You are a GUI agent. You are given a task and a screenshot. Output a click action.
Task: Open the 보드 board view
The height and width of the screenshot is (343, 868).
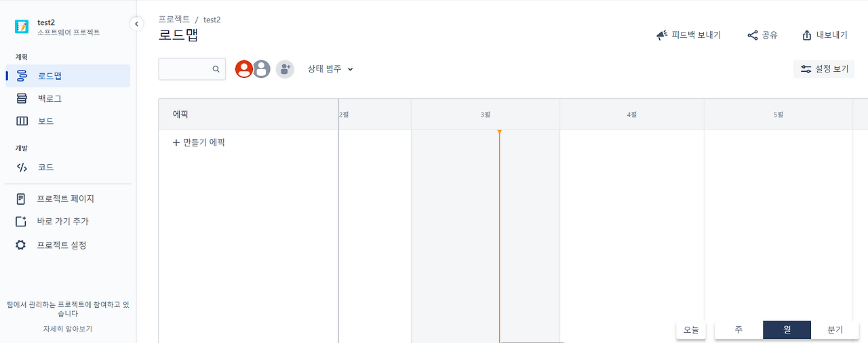click(x=68, y=121)
